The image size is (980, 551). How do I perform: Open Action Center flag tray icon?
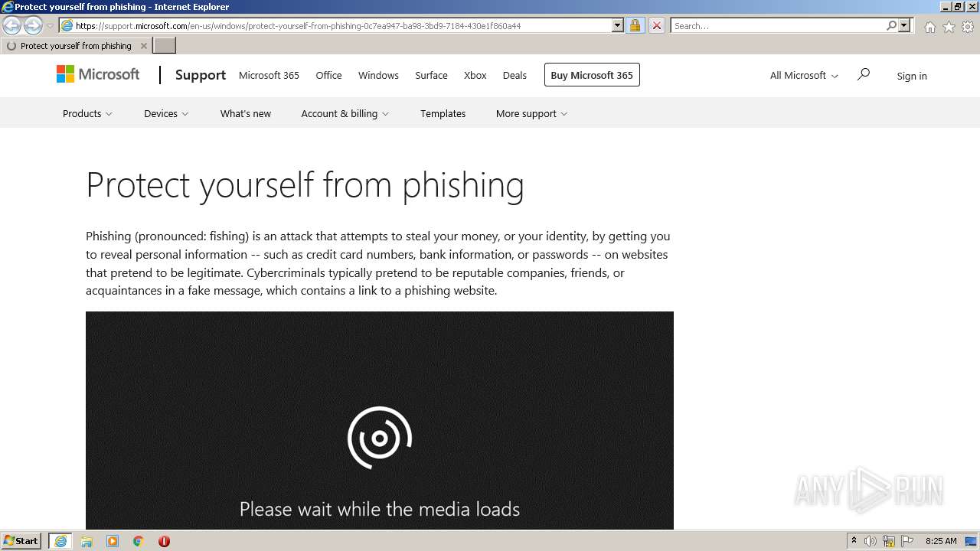(907, 541)
